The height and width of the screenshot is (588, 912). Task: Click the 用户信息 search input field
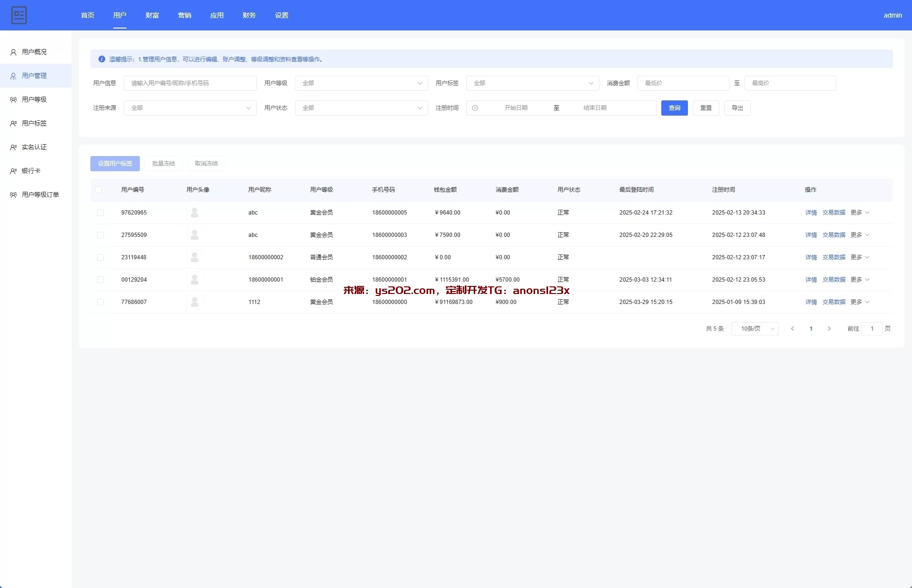[x=190, y=83]
